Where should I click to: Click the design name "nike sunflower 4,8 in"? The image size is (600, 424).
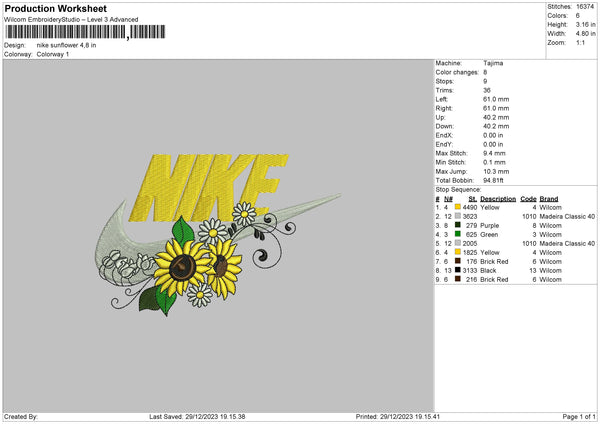tap(67, 45)
